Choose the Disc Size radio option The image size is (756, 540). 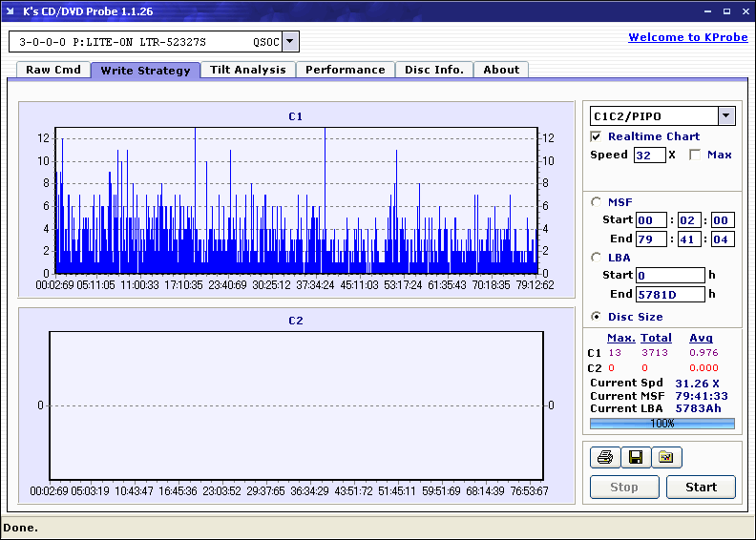pos(597,317)
